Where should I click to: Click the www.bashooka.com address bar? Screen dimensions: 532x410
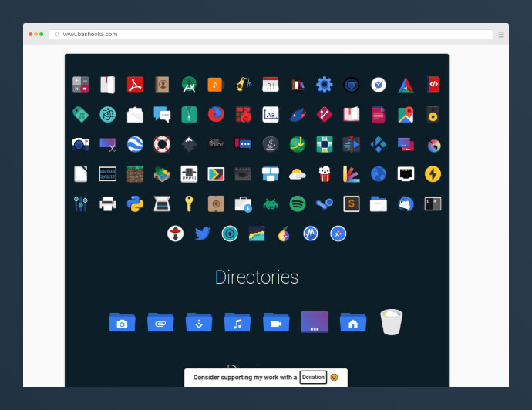click(x=271, y=34)
